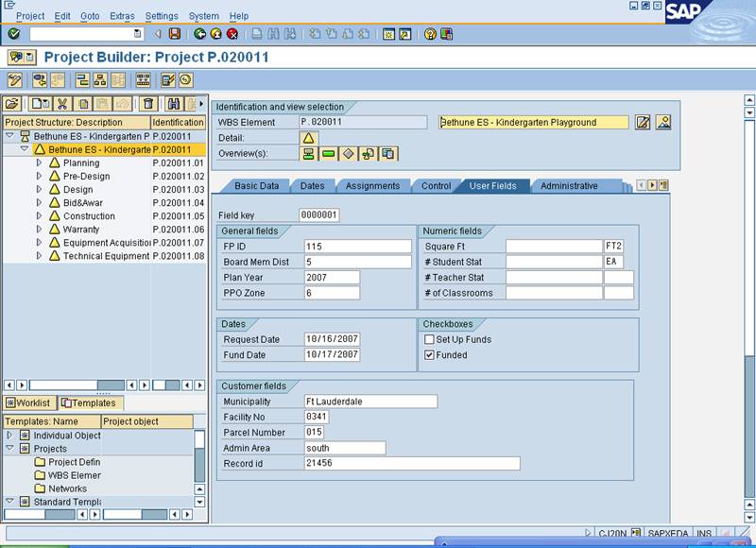Click the Milestone overview diamond icon
Screen dimensions: 756x548
(348, 154)
